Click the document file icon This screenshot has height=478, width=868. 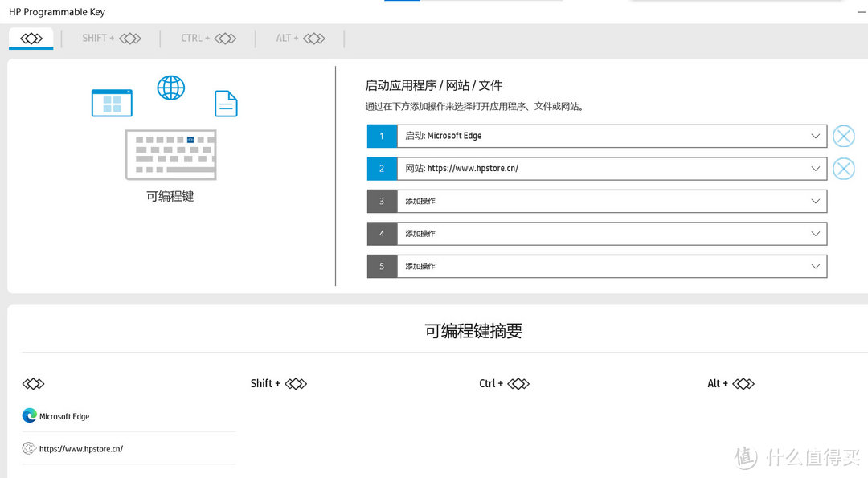(226, 104)
